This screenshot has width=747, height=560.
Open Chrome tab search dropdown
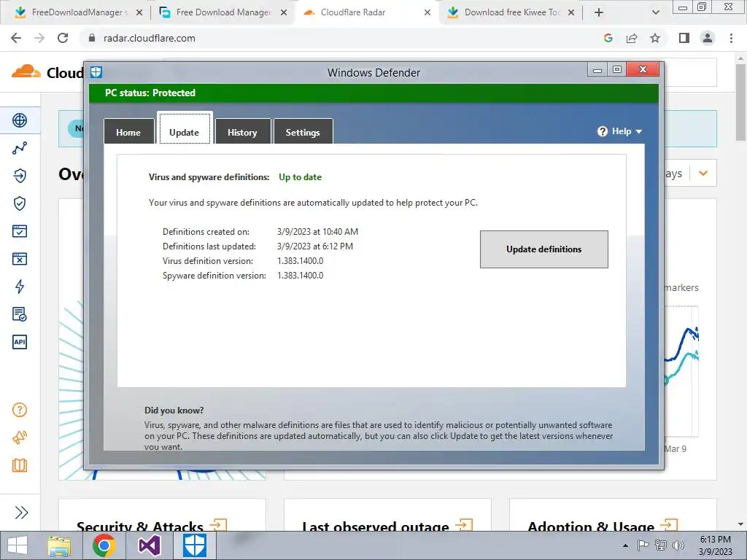pos(656,12)
